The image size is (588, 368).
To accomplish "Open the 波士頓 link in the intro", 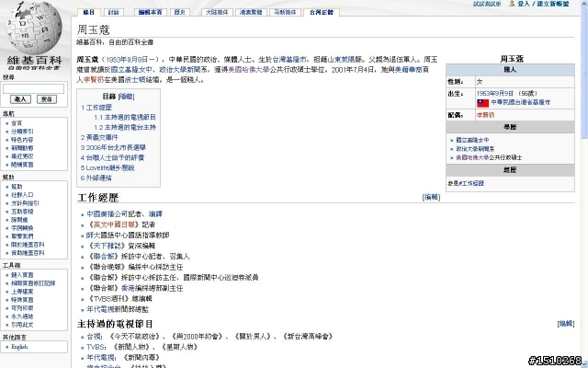I will coord(135,80).
